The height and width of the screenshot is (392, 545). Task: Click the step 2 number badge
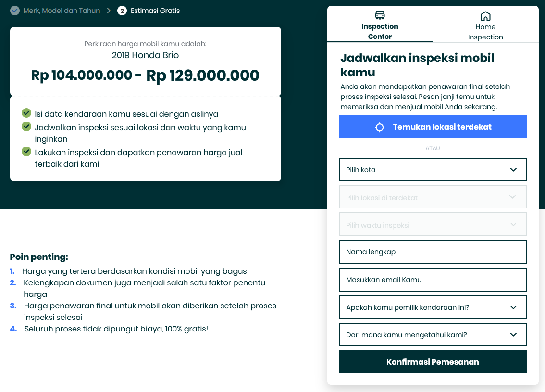pos(122,11)
